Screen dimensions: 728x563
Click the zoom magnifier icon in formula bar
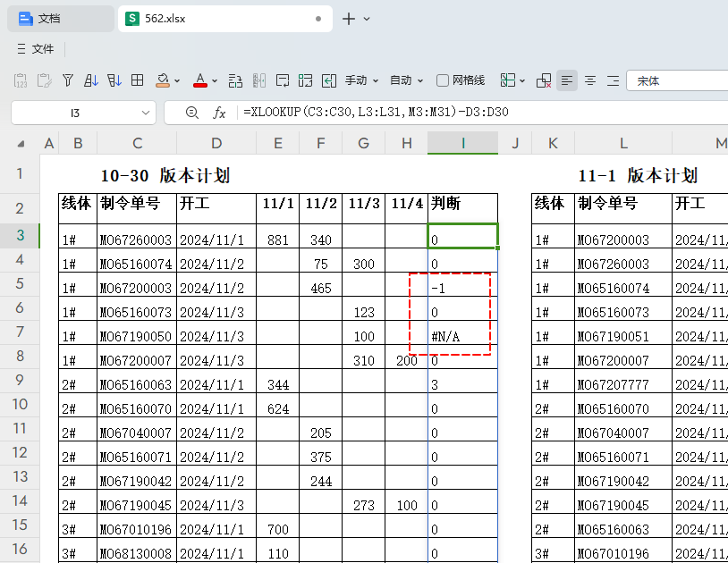[191, 113]
